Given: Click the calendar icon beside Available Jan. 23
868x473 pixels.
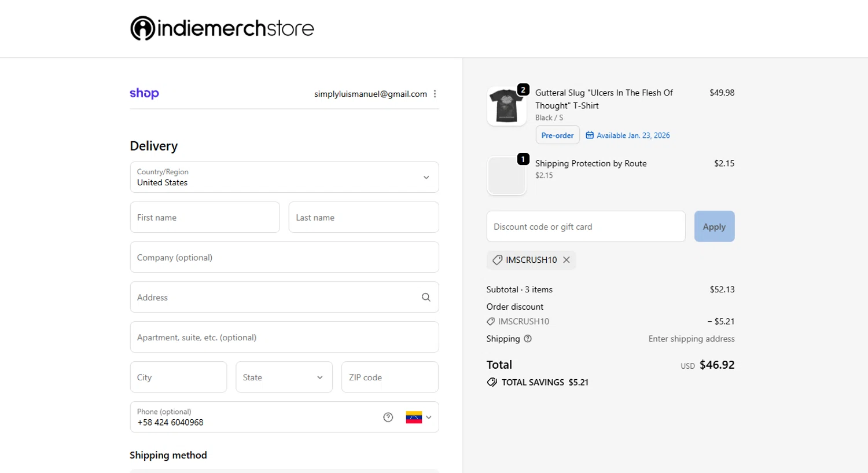Looking at the screenshot, I should pos(590,135).
